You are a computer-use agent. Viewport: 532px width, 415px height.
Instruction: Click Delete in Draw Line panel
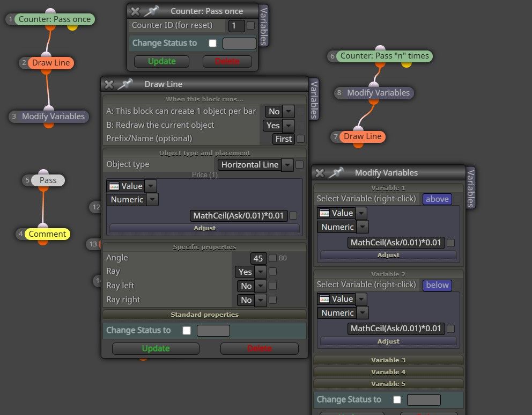(259, 349)
